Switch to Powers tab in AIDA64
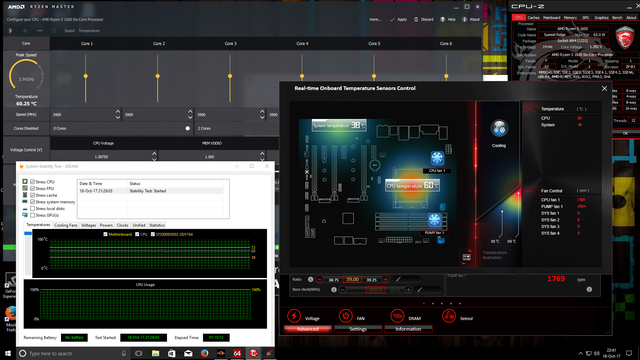 pyautogui.click(x=106, y=225)
